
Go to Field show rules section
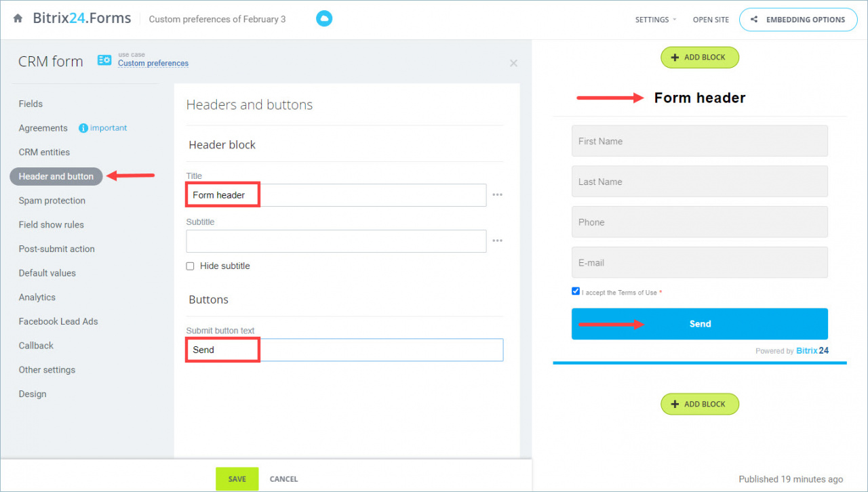pyautogui.click(x=52, y=225)
